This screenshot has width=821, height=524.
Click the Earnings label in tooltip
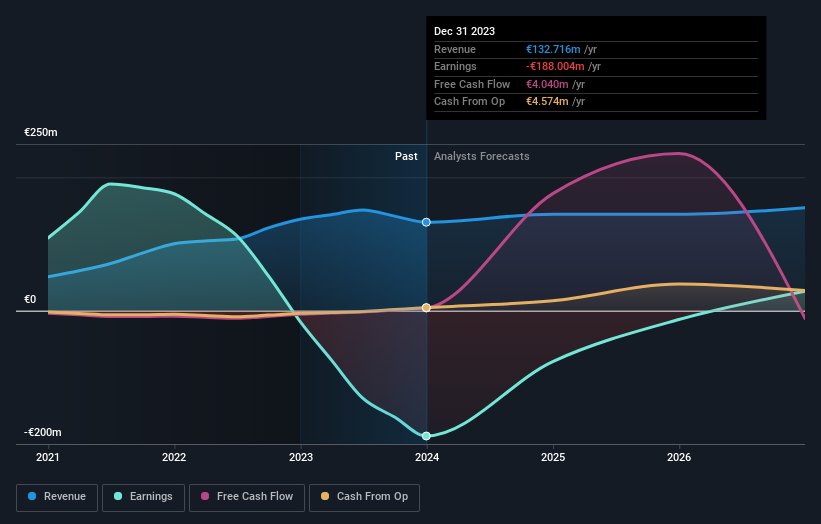point(455,66)
